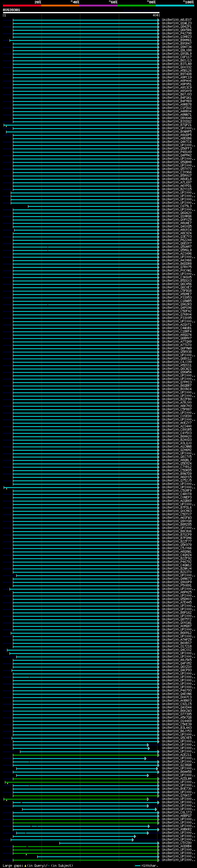This screenshot has height=868, width=197.
Task: Select hit UniRef100_C1FDU2
Action: coord(176,108)
